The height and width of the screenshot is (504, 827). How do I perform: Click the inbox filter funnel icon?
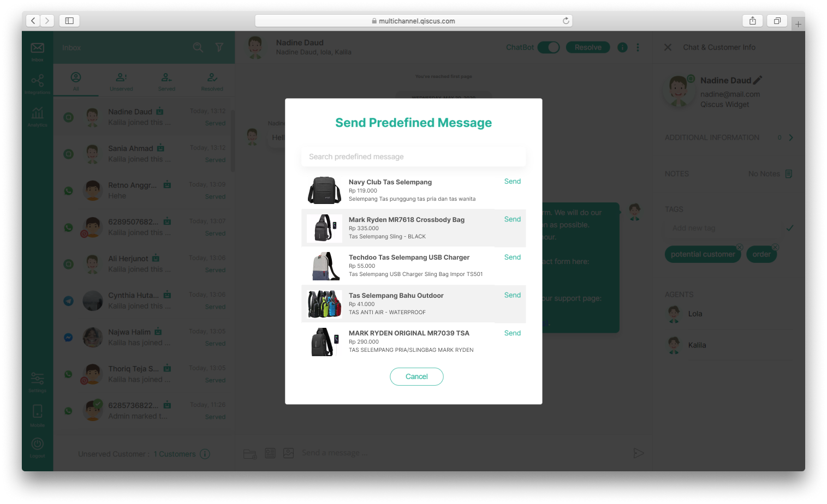[219, 47]
